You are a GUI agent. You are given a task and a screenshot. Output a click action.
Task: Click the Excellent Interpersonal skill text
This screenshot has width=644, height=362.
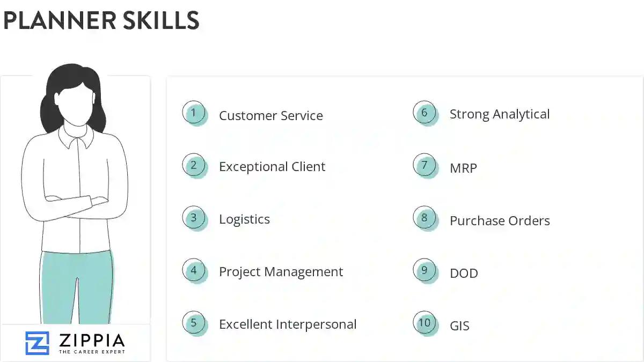288,324
